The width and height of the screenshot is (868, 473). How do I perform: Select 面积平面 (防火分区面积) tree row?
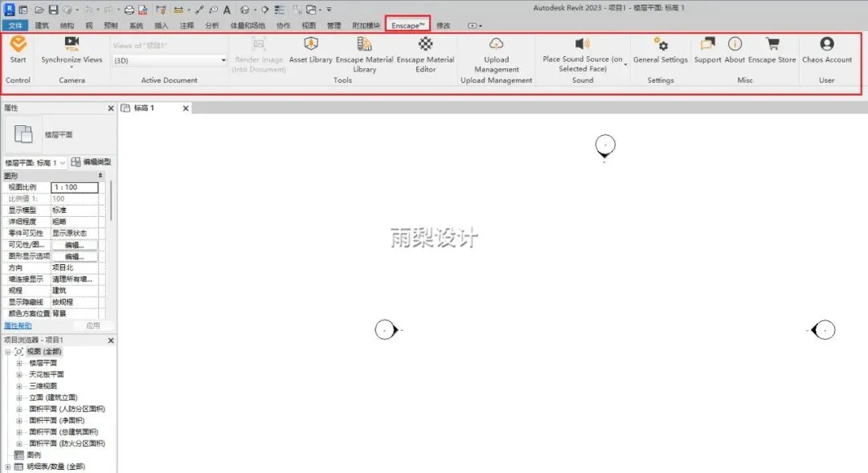click(x=67, y=443)
